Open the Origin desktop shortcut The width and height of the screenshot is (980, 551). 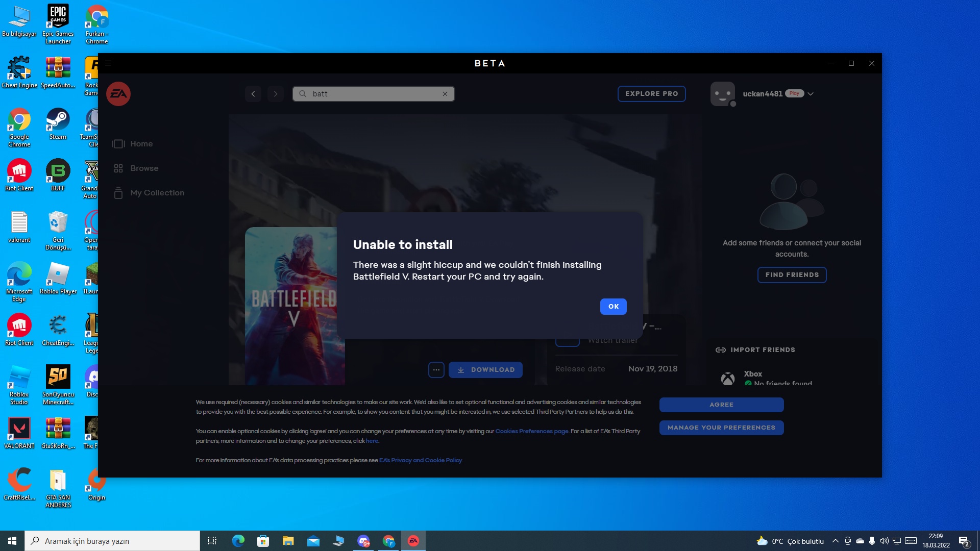(x=96, y=484)
